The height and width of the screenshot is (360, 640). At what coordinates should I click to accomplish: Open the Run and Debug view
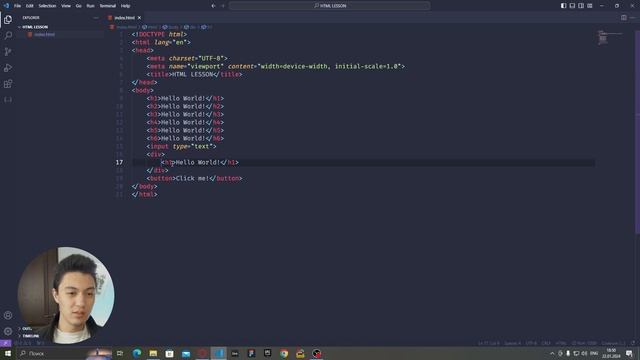[x=8, y=68]
